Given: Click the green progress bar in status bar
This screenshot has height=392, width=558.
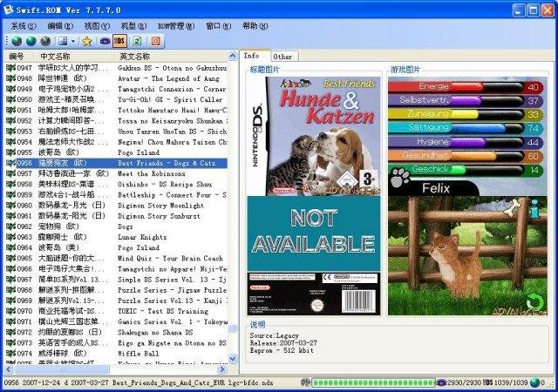Looking at the screenshot, I should [x=373, y=382].
